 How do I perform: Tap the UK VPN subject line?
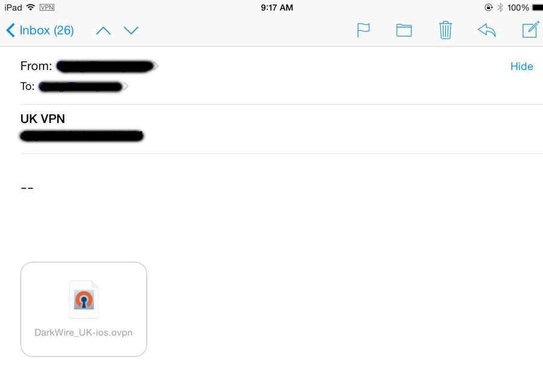(x=43, y=119)
